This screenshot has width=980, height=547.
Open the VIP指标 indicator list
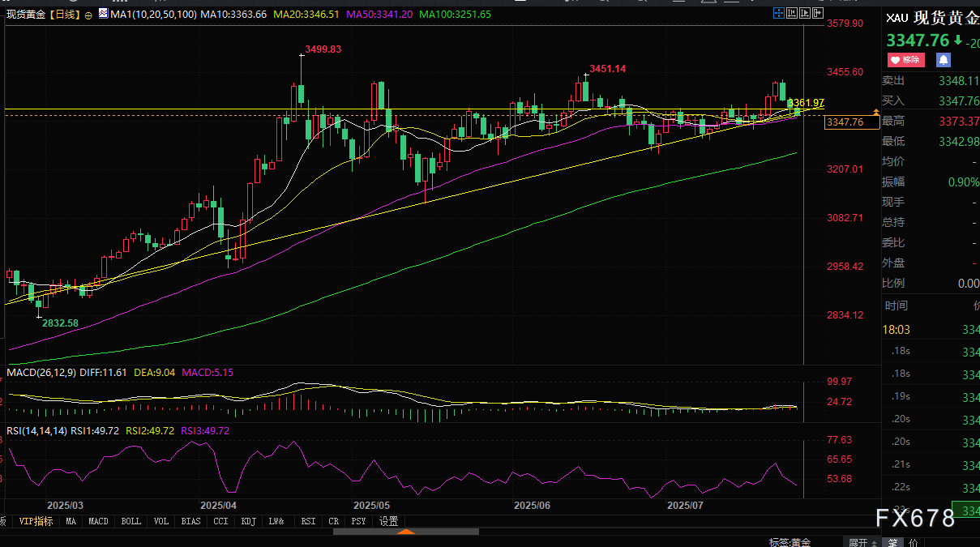[36, 521]
